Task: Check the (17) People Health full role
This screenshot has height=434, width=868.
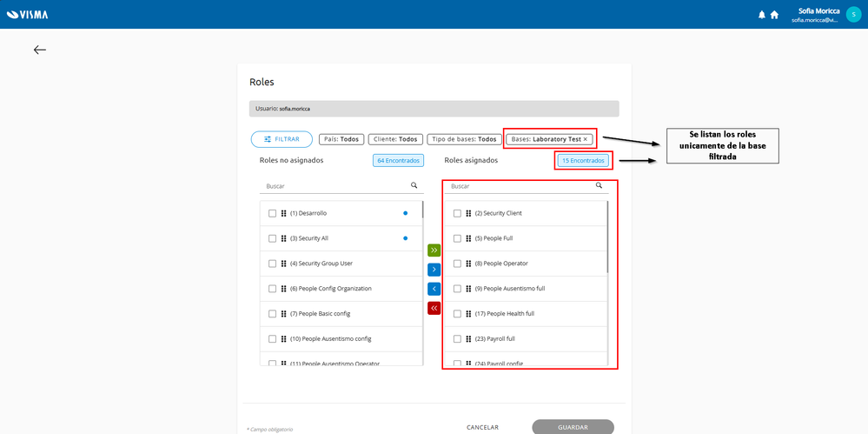Action: click(457, 314)
